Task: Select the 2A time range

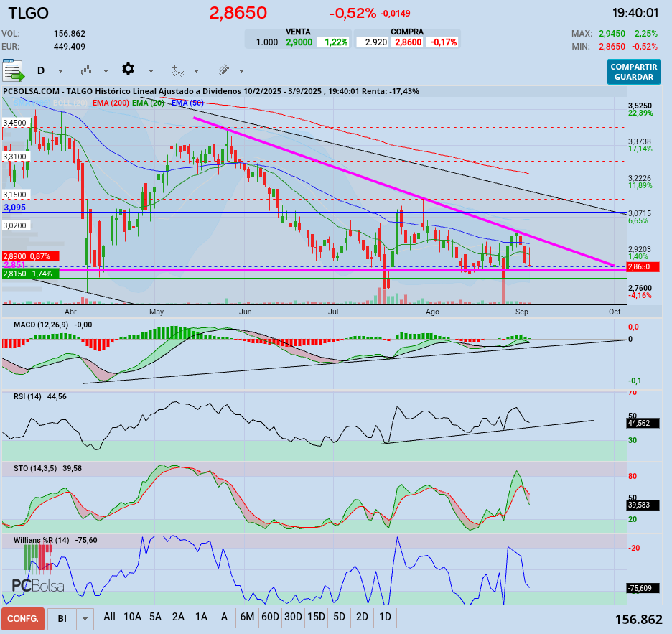Action: (178, 617)
